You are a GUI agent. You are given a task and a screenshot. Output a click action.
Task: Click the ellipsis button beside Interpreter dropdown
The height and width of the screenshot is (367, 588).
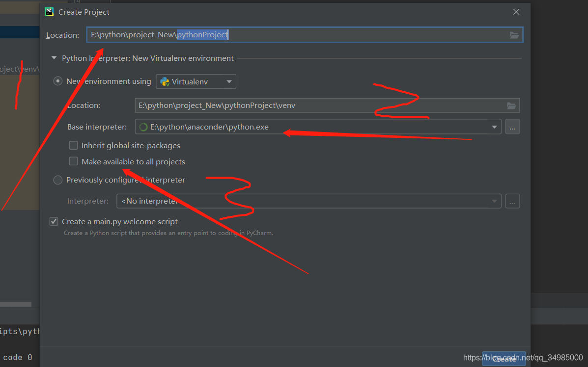tap(512, 201)
